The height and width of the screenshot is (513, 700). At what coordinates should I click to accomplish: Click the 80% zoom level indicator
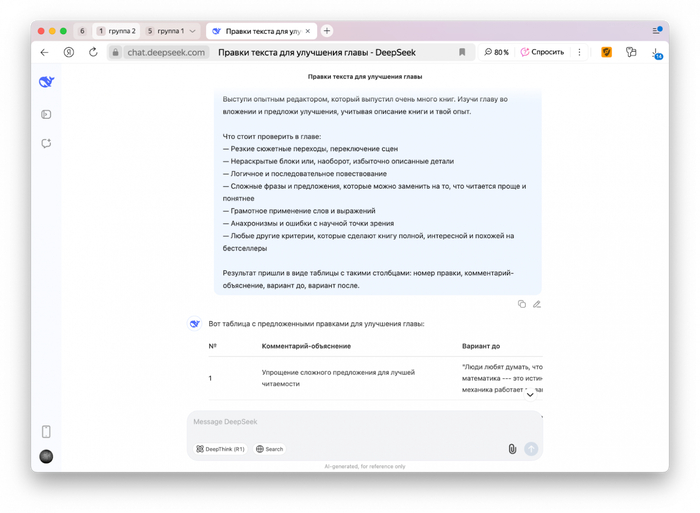[x=497, y=52]
